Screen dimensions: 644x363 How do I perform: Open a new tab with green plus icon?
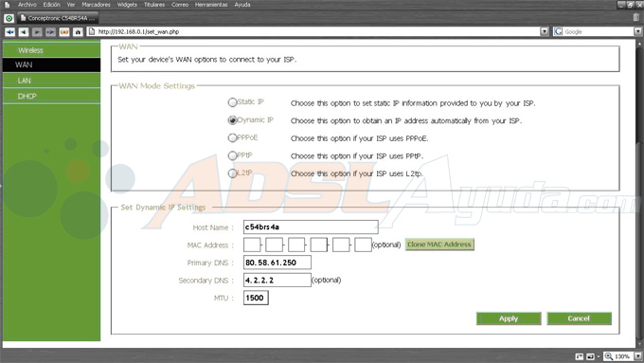click(9, 18)
